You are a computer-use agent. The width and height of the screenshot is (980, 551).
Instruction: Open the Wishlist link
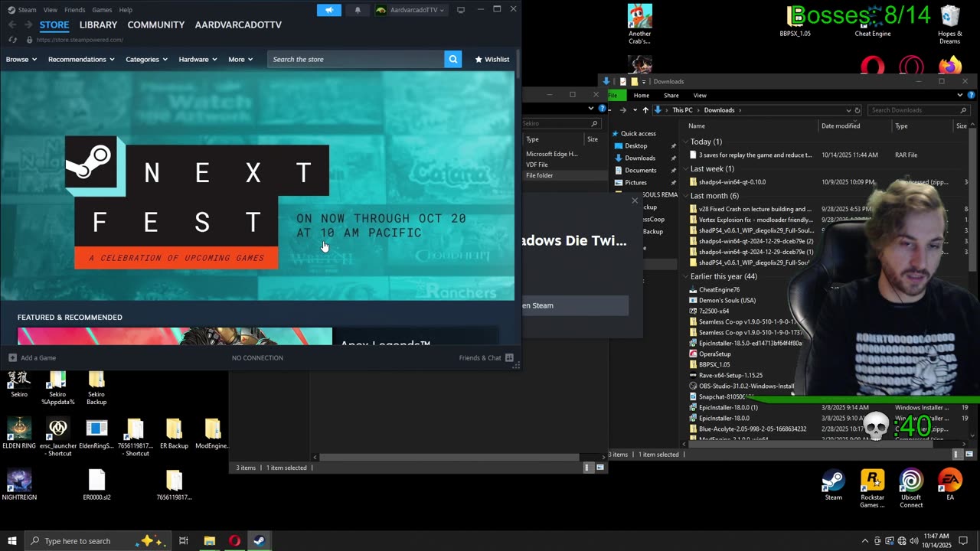coord(492,59)
